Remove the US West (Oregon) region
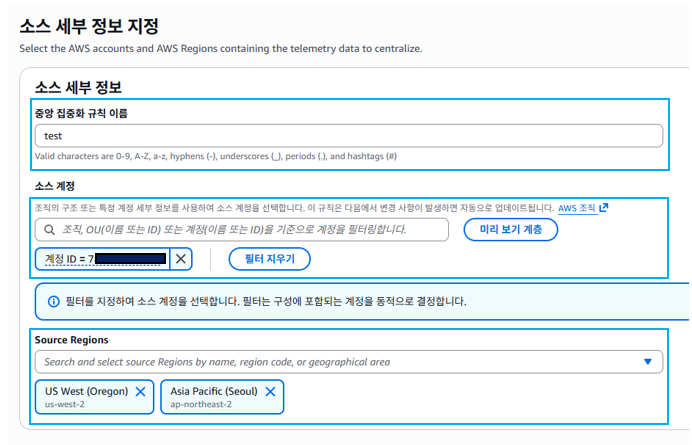This screenshot has height=445, width=692. click(x=140, y=391)
